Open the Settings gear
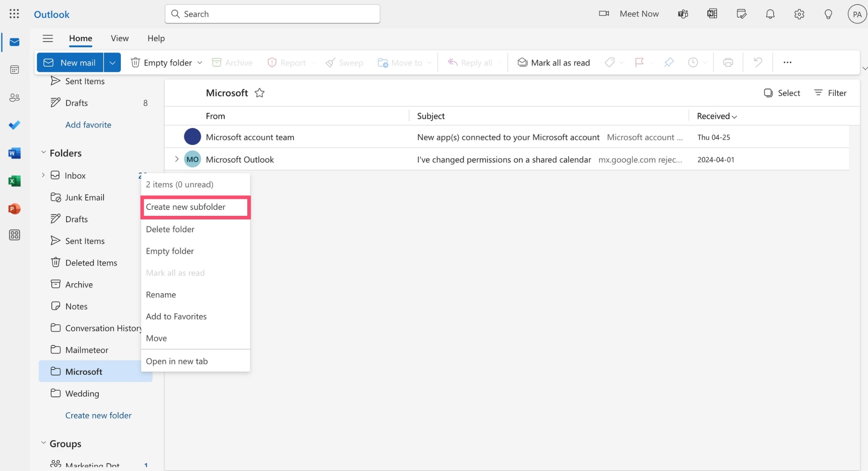Screen dimensions: 868x471 (x=799, y=14)
